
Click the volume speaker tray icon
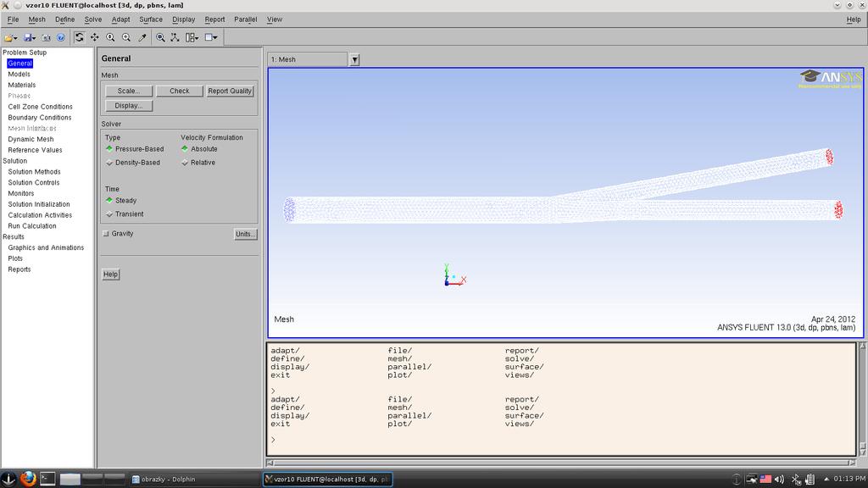(780, 480)
